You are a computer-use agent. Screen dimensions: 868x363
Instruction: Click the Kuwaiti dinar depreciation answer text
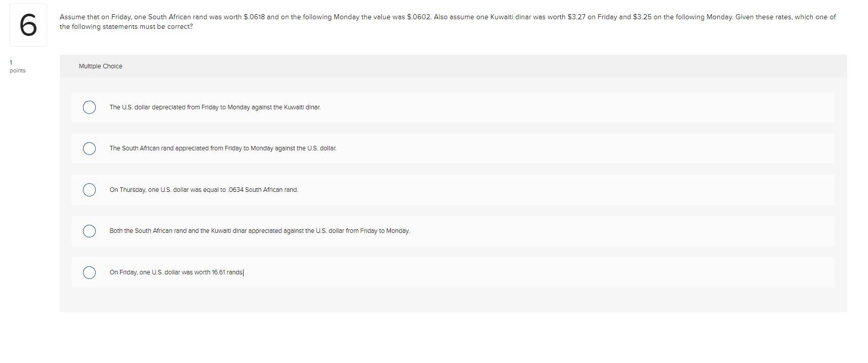(216, 107)
